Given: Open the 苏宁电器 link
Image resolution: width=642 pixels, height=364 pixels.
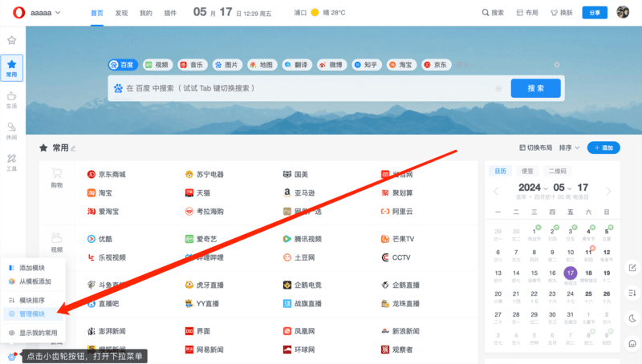Looking at the screenshot, I should tap(205, 174).
